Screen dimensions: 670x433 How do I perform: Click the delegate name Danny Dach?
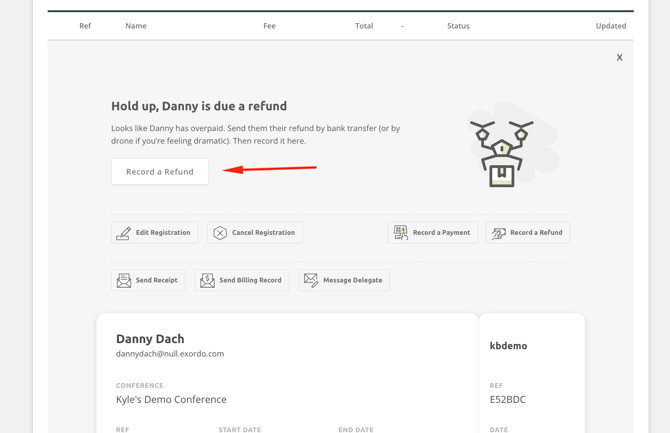150,339
